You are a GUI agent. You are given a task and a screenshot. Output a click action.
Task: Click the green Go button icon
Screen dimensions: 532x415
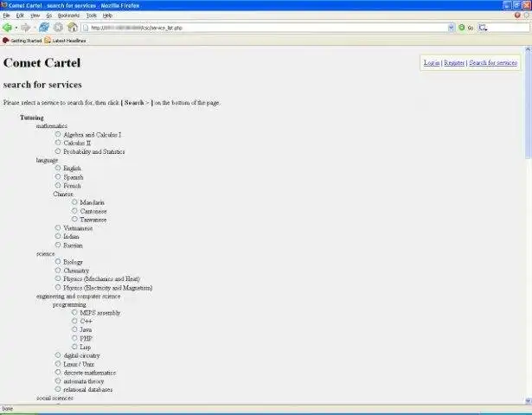click(461, 28)
